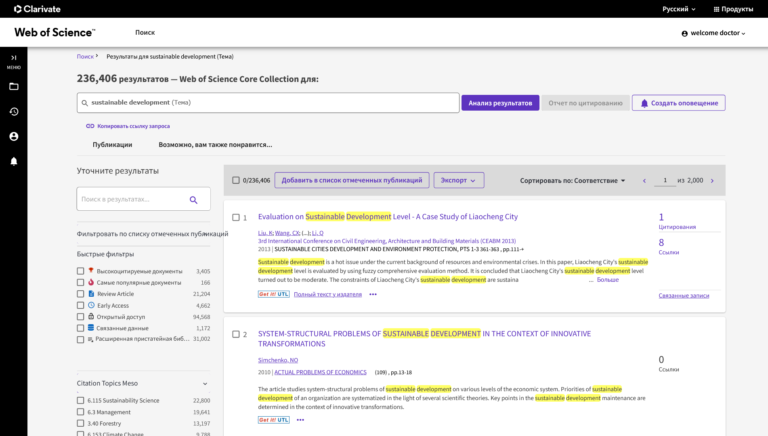768x436 pixels.
Task: Click Get it! UTL badge of result 1
Action: pos(274,294)
